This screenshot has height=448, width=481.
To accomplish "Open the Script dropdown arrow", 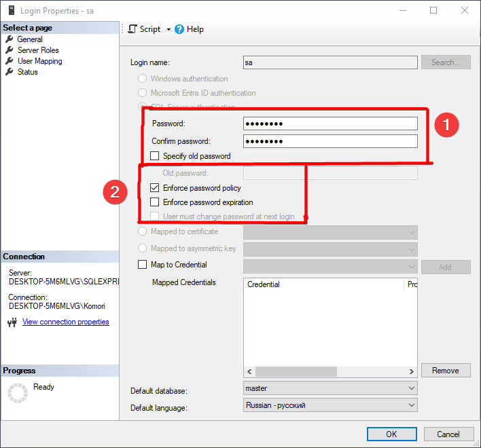I will coord(168,30).
